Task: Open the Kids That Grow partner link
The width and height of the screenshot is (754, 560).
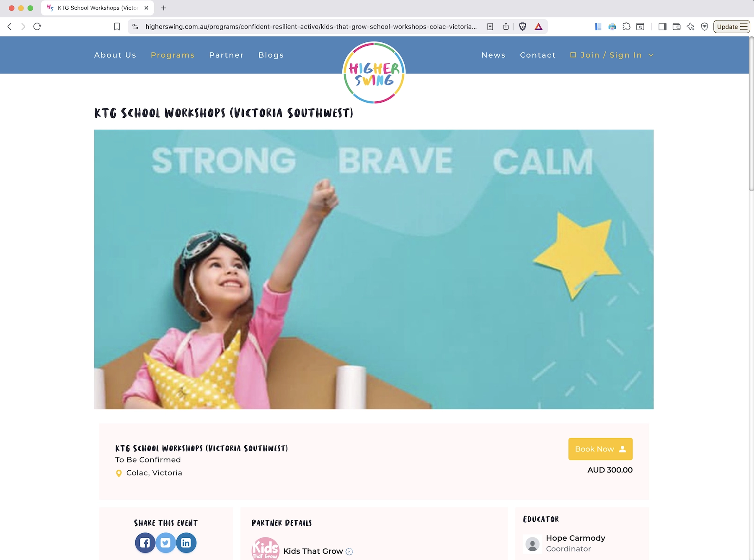Action: (x=313, y=551)
